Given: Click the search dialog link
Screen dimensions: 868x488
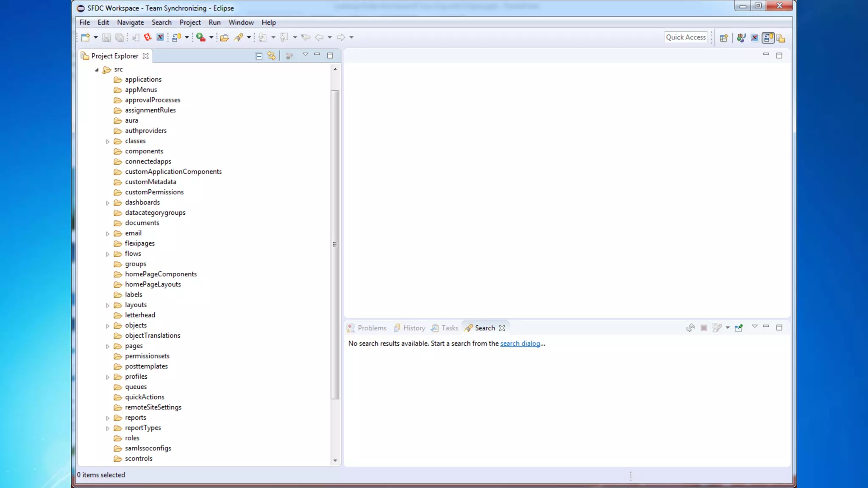Looking at the screenshot, I should [x=520, y=344].
